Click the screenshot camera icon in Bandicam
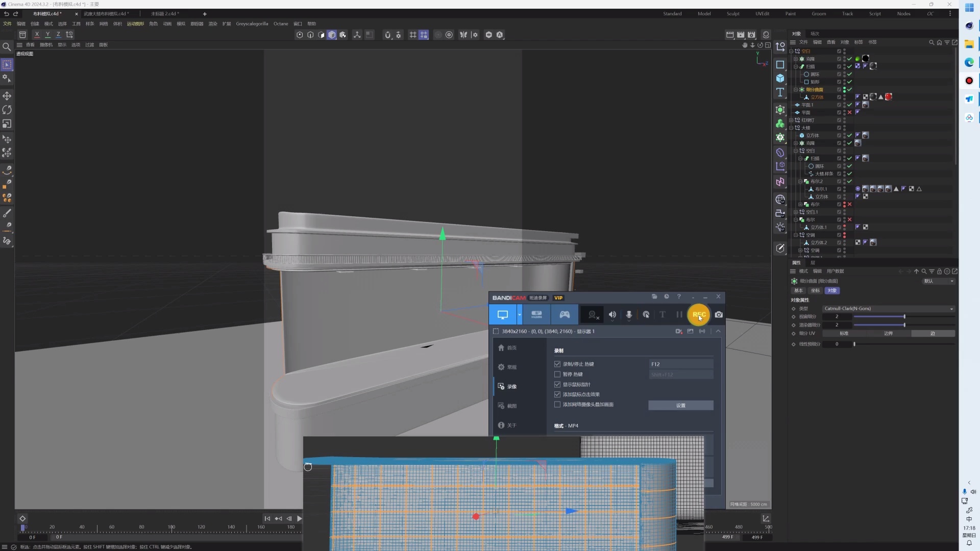980x551 pixels. point(719,315)
